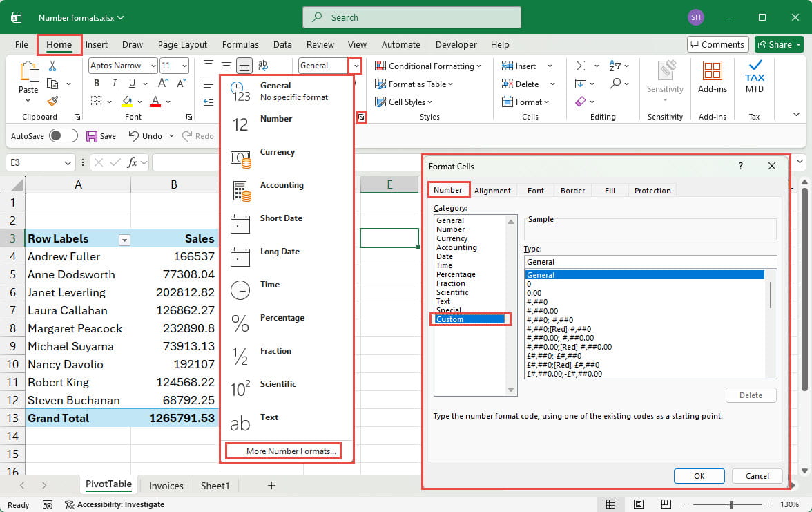The height and width of the screenshot is (512, 812).
Task: Add a new sheet with plus button
Action: click(x=271, y=486)
